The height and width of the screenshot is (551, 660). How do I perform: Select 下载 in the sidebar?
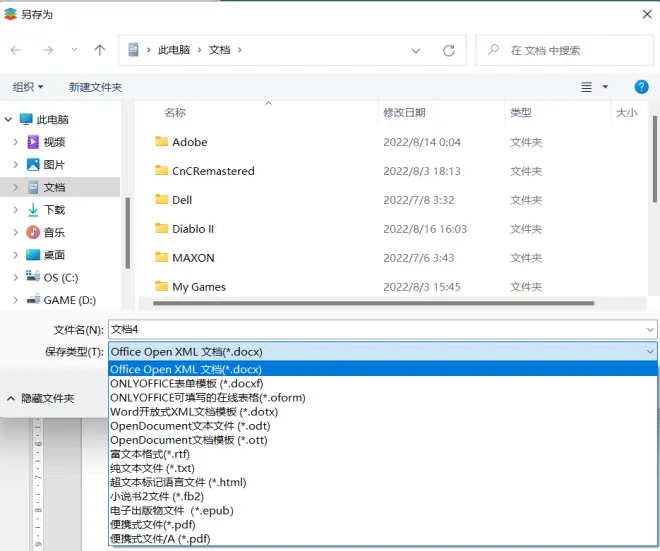pyautogui.click(x=54, y=210)
